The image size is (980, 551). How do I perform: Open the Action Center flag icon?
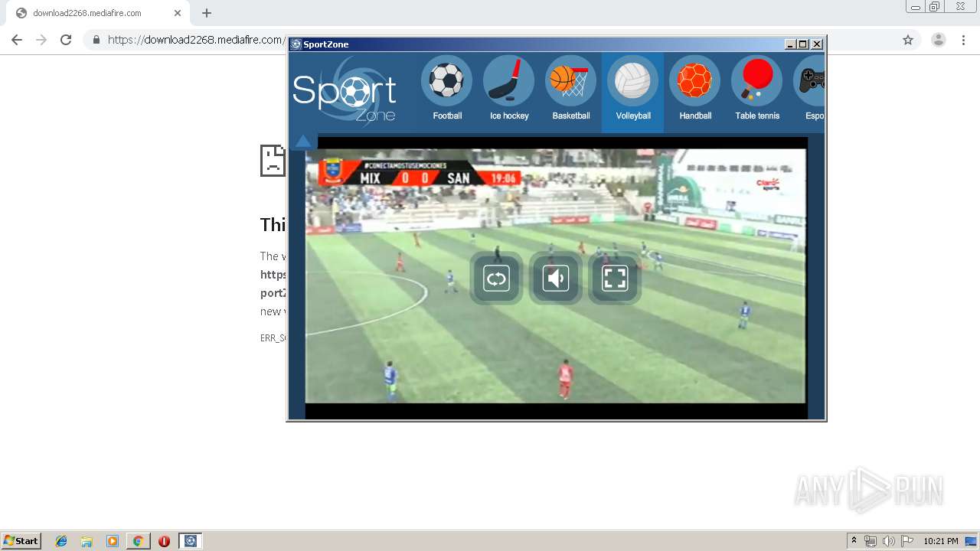pyautogui.click(x=907, y=541)
